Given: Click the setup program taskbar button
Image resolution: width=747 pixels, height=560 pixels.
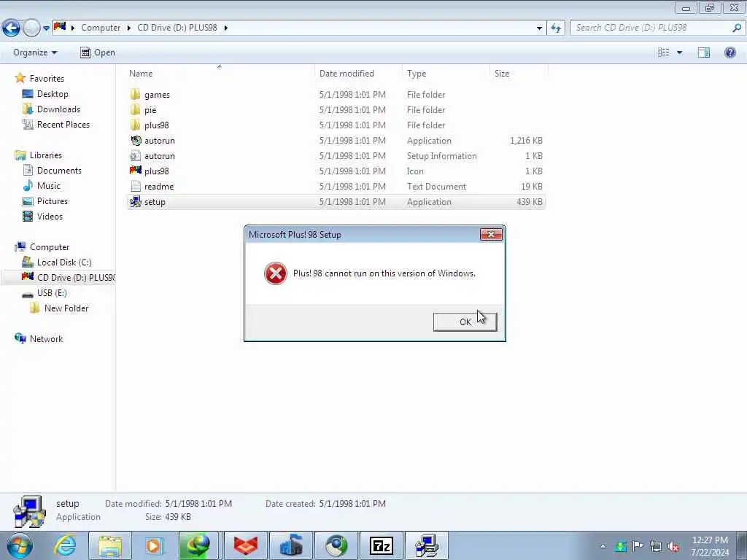Looking at the screenshot, I should point(427,545).
